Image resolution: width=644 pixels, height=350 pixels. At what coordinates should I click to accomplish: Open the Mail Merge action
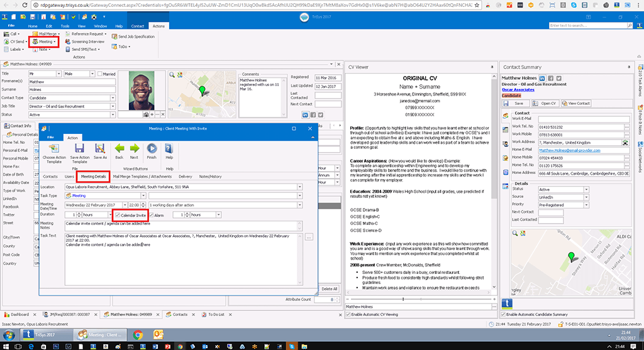46,34
